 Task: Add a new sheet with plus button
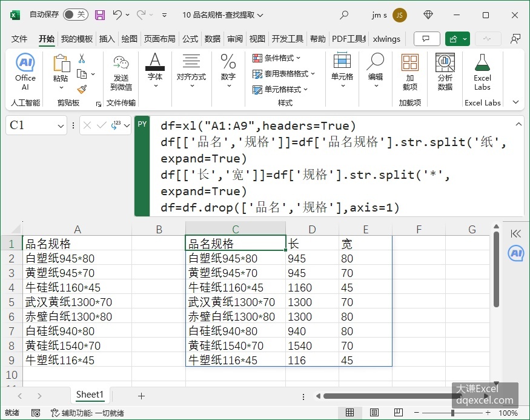point(141,396)
